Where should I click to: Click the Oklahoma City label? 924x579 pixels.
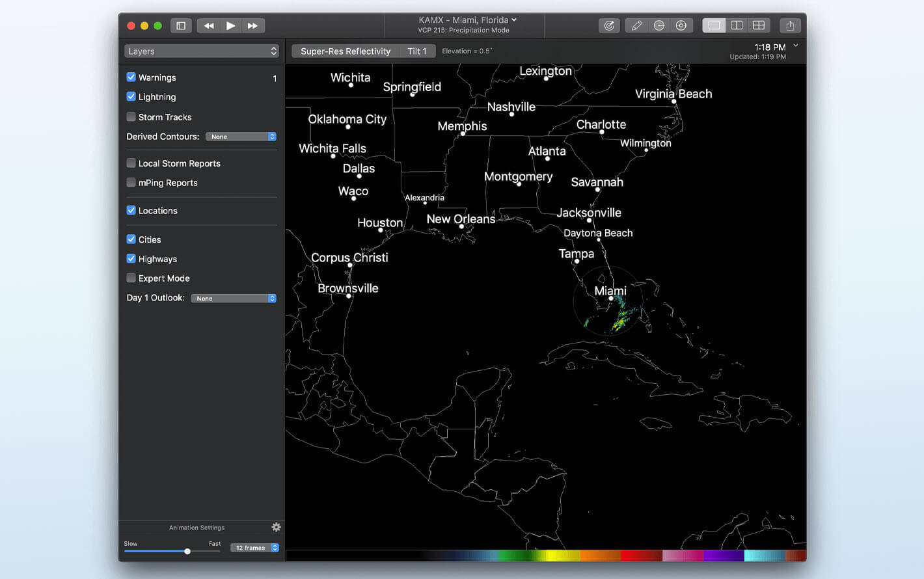(x=347, y=119)
